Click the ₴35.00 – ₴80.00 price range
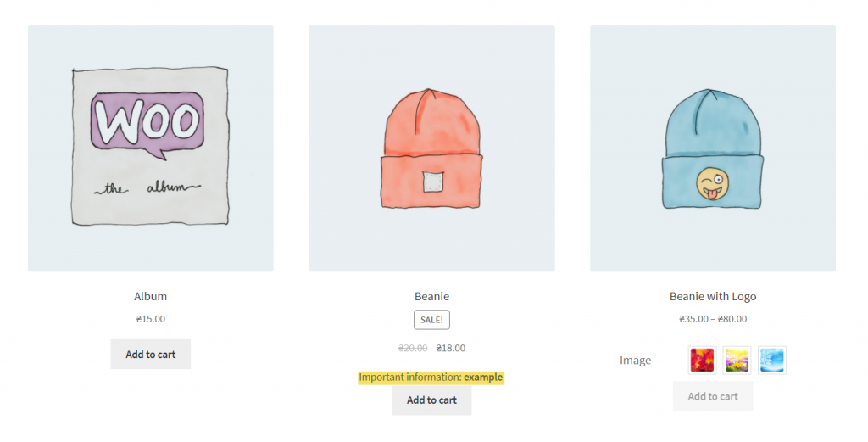Viewport: 868px width, 442px height. (712, 318)
